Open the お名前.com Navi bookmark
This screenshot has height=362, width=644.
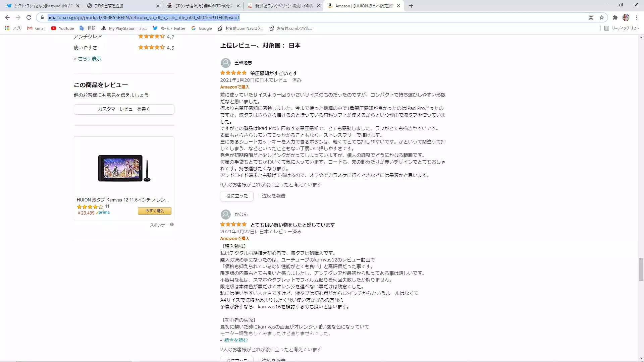click(x=240, y=28)
